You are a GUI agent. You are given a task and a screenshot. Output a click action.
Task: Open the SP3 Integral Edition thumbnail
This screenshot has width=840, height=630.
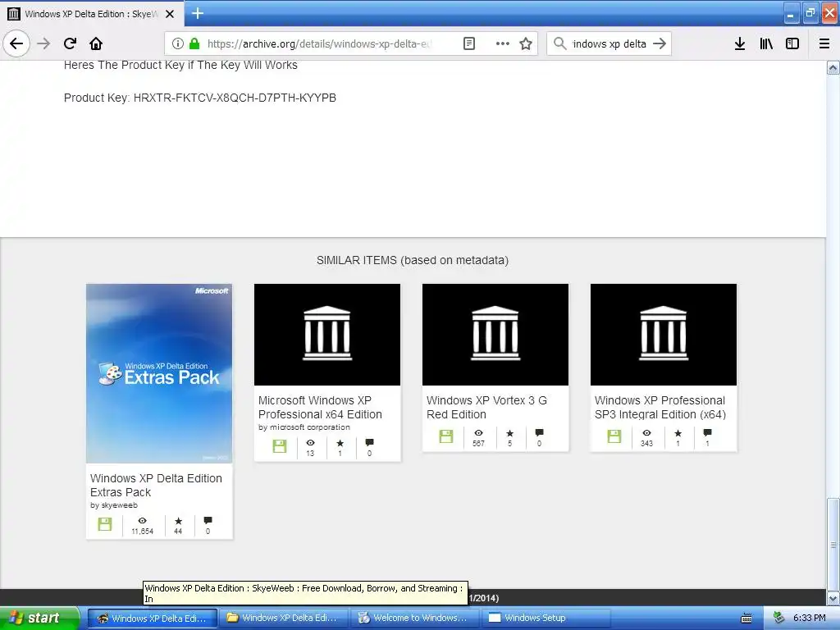click(x=664, y=335)
